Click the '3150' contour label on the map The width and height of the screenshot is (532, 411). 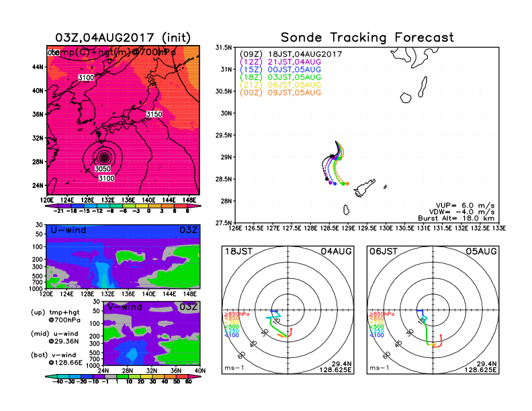[154, 114]
